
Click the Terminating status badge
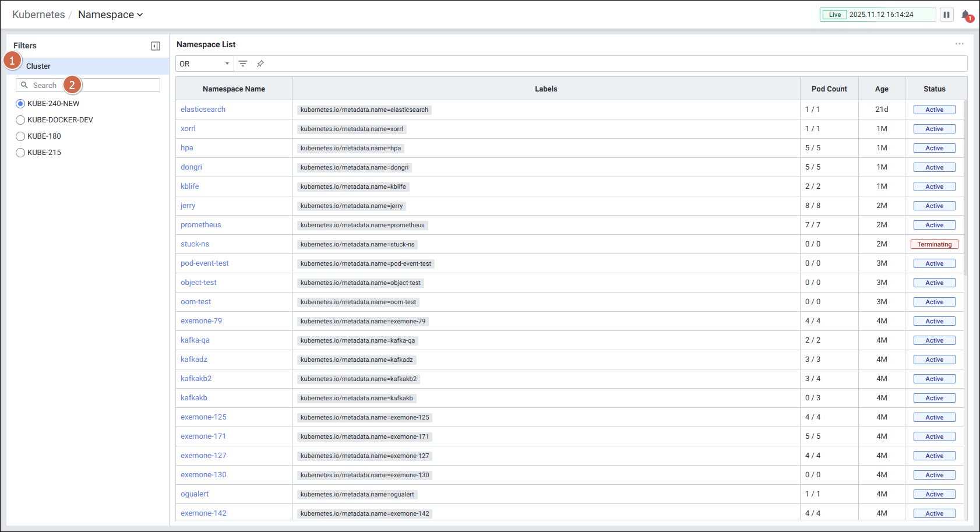tap(934, 244)
